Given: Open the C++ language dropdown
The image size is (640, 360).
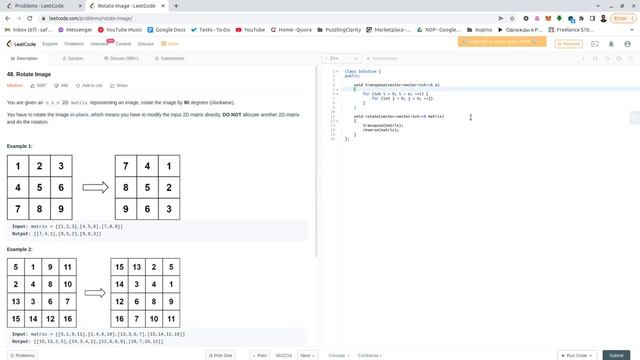Looking at the screenshot, I should point(341,58).
